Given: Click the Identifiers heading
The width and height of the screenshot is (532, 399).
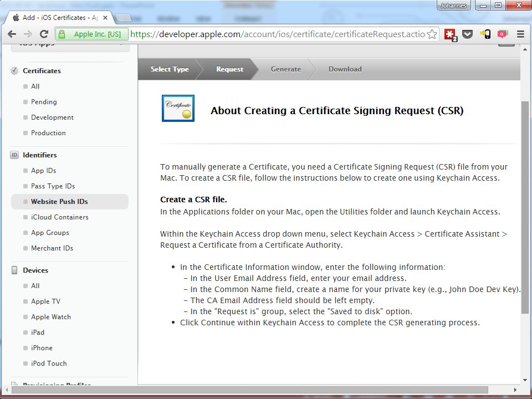Looking at the screenshot, I should click(40, 155).
